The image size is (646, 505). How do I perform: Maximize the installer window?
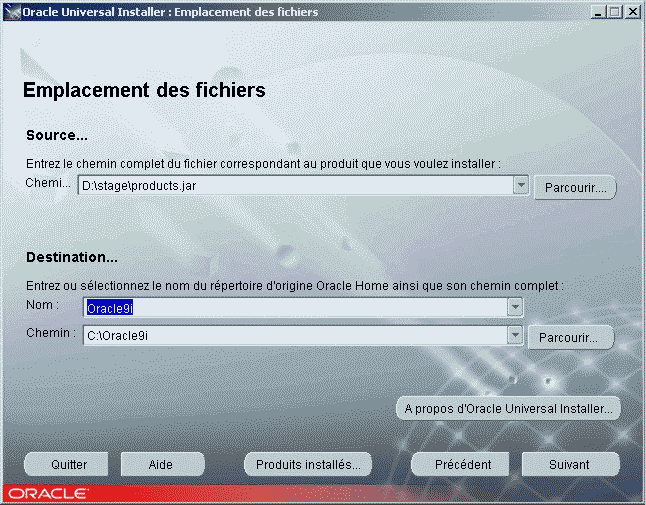click(x=614, y=12)
